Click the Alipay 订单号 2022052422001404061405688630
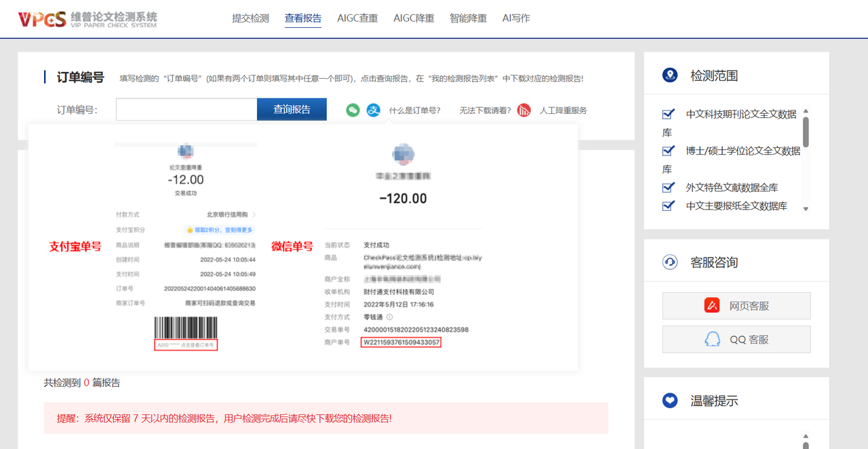 (210, 288)
